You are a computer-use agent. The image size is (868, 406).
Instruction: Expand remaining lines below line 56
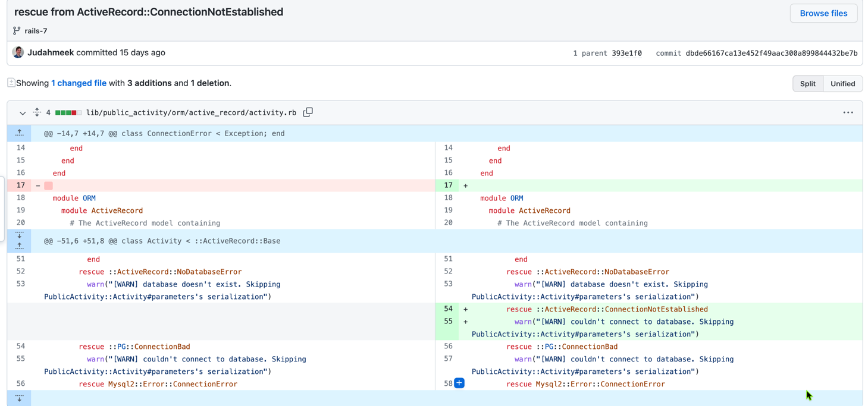tap(18, 398)
